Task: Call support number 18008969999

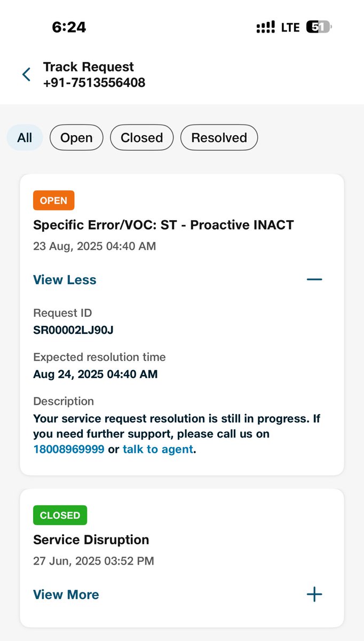Action: (69, 449)
